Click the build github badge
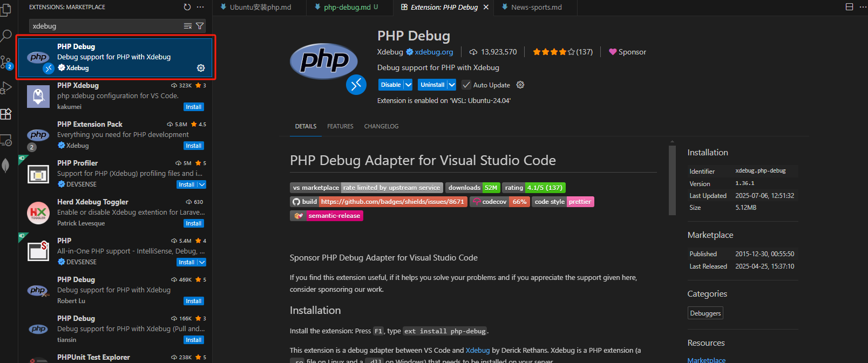Screen dimensions: 868x363 point(378,202)
